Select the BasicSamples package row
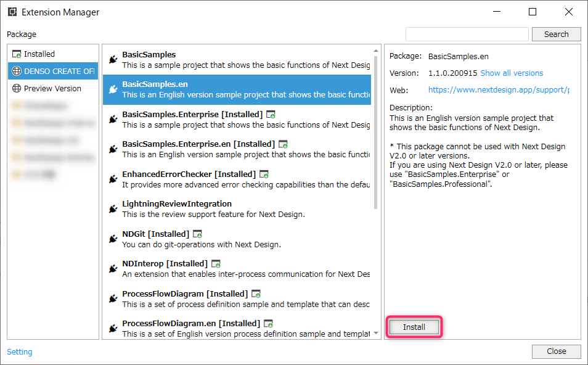This screenshot has height=365, width=588. tap(237, 60)
